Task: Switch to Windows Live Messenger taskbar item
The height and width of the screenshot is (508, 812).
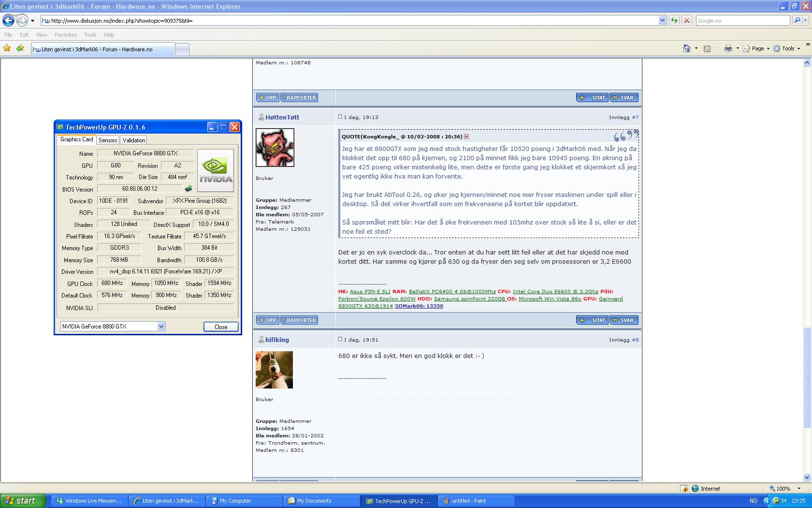Action: [89, 501]
